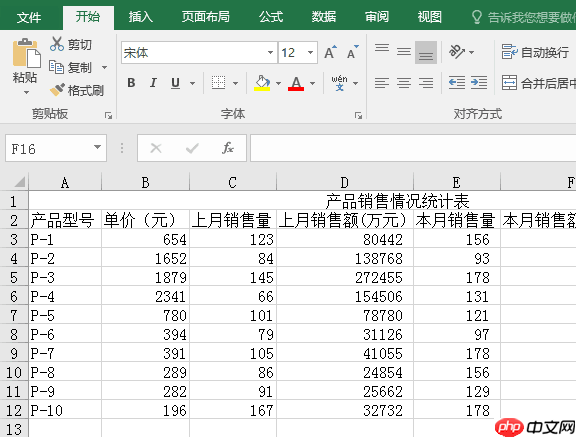Screen dimensions: 576x437
Task: Click the Cut scissors icon
Action: pos(57,44)
